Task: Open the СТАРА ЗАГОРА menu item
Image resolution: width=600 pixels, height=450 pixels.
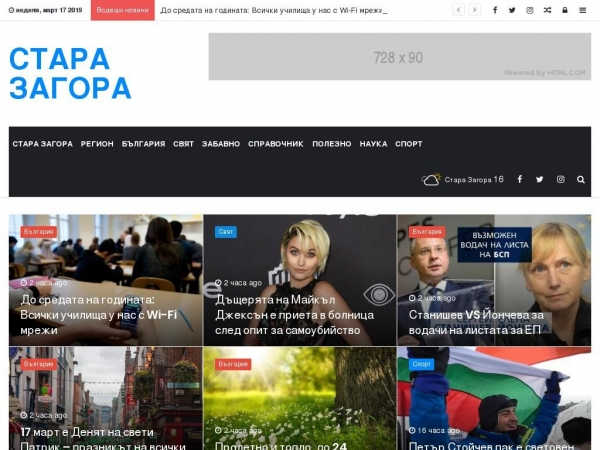Action: 42,144
